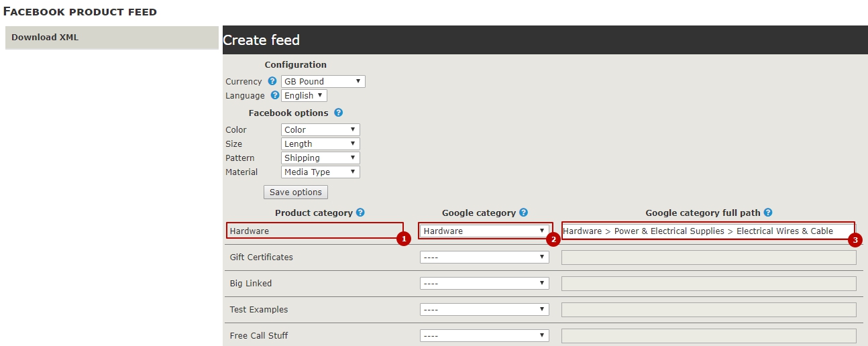Open Google category dropdown for Gift Certificates
Screen dimensions: 868x346
coord(484,257)
